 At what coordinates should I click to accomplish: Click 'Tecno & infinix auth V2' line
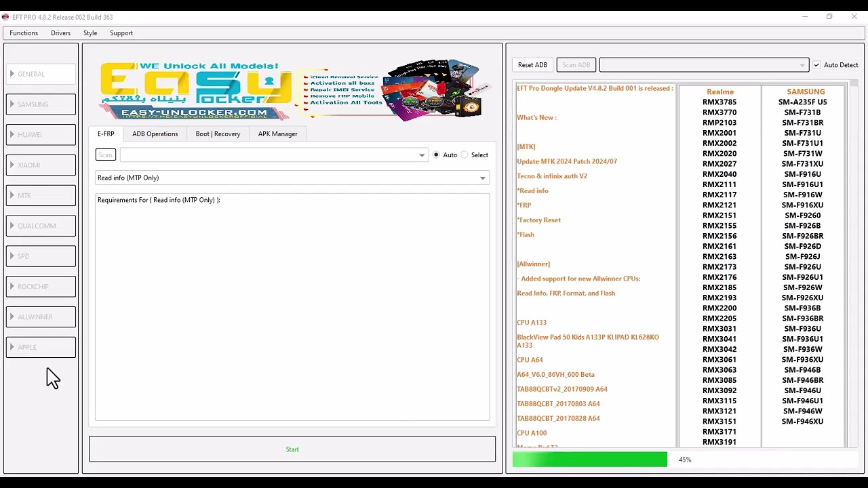(x=552, y=176)
